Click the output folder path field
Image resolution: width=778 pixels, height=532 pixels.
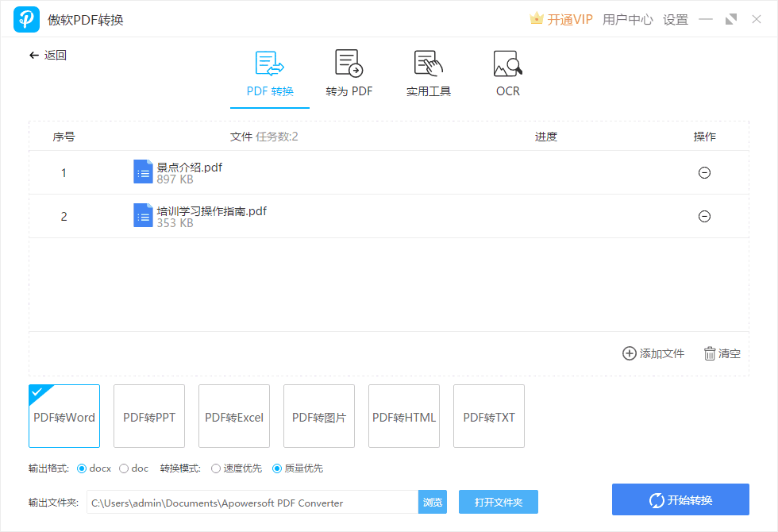(x=254, y=501)
